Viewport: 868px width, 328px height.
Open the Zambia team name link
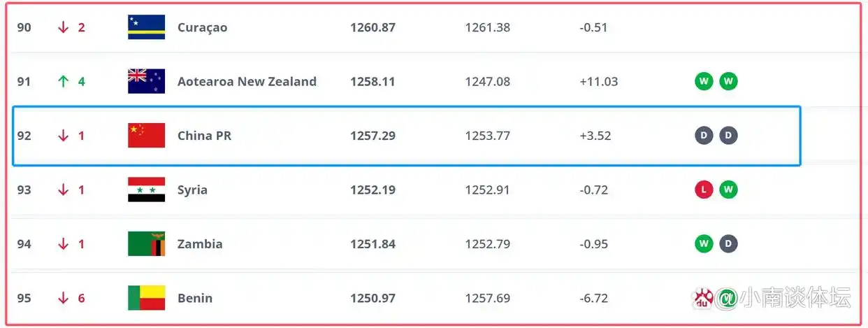click(x=200, y=244)
